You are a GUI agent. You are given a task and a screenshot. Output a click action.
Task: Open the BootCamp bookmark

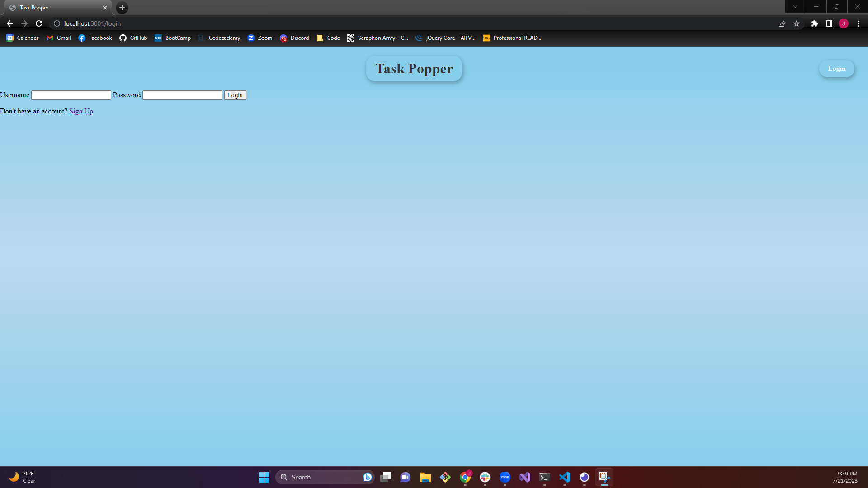point(173,38)
